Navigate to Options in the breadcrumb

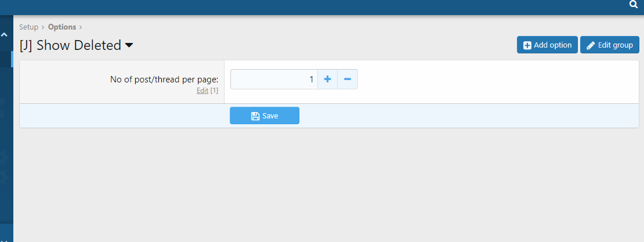point(62,27)
